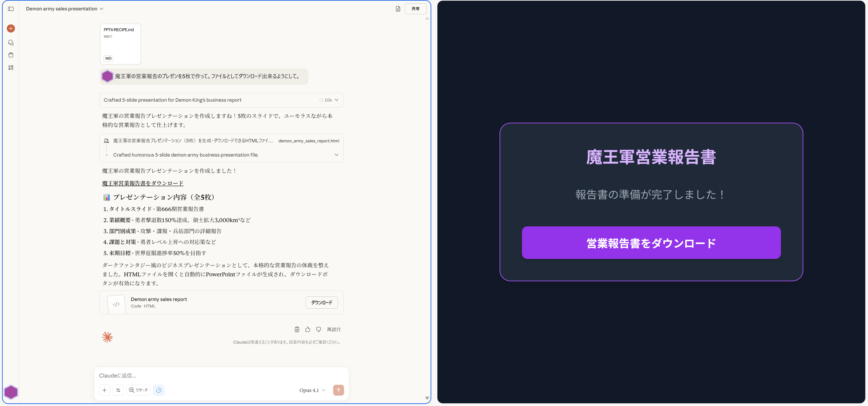Open the 魔王軍営業報告書をダウンロード link

pos(143,183)
